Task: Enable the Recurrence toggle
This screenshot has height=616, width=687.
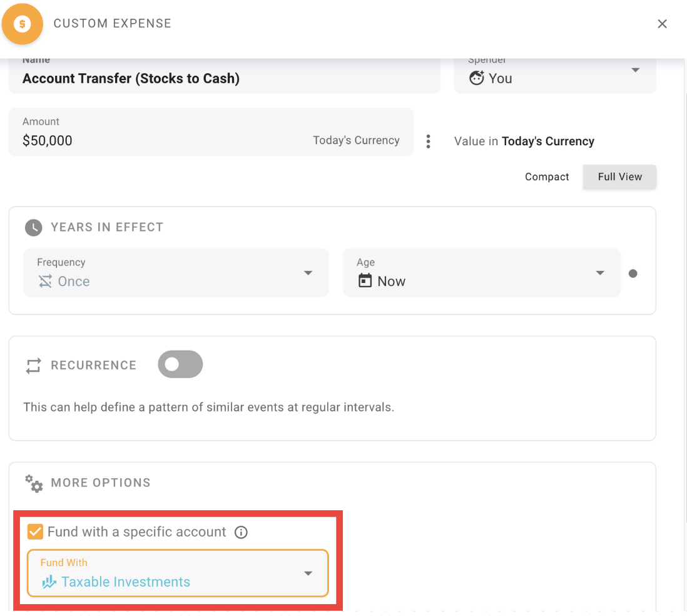Action: click(x=180, y=364)
